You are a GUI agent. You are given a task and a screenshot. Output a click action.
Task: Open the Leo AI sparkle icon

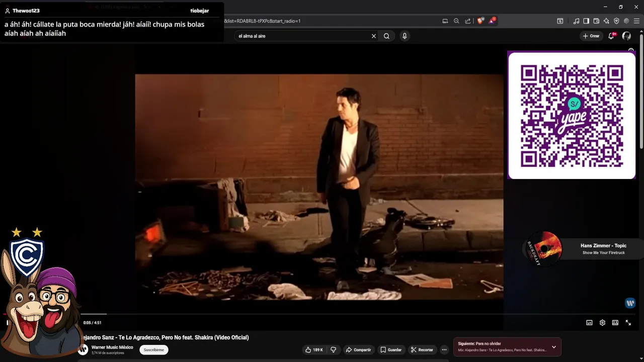click(606, 21)
